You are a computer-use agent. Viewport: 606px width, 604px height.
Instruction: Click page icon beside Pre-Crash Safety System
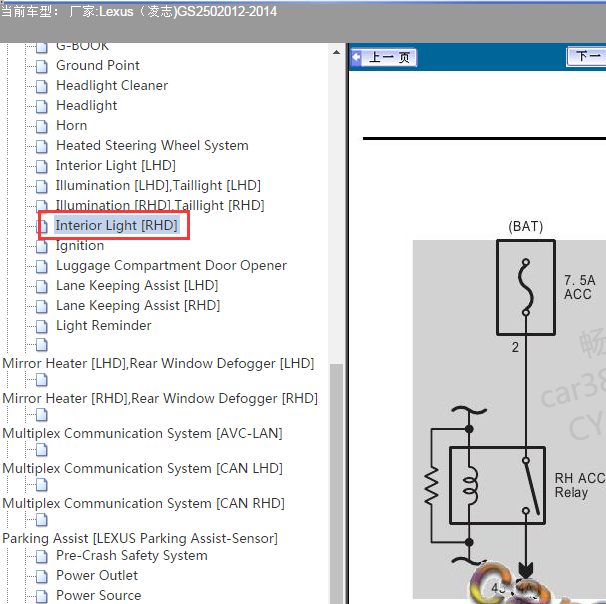[42, 557]
